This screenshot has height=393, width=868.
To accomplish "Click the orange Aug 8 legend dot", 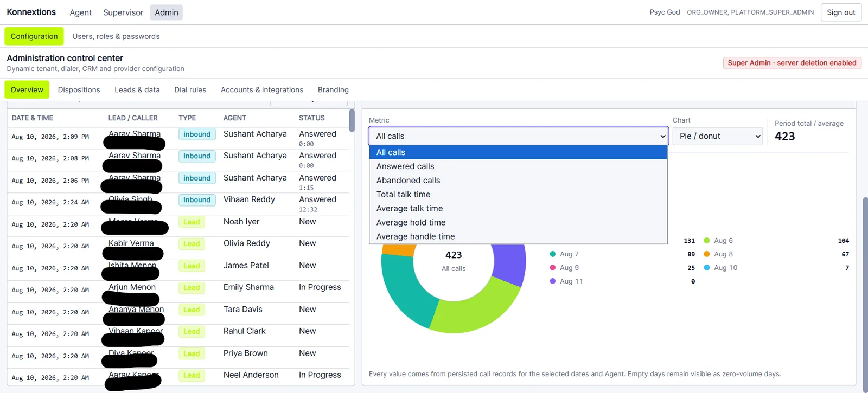I will point(706,254).
